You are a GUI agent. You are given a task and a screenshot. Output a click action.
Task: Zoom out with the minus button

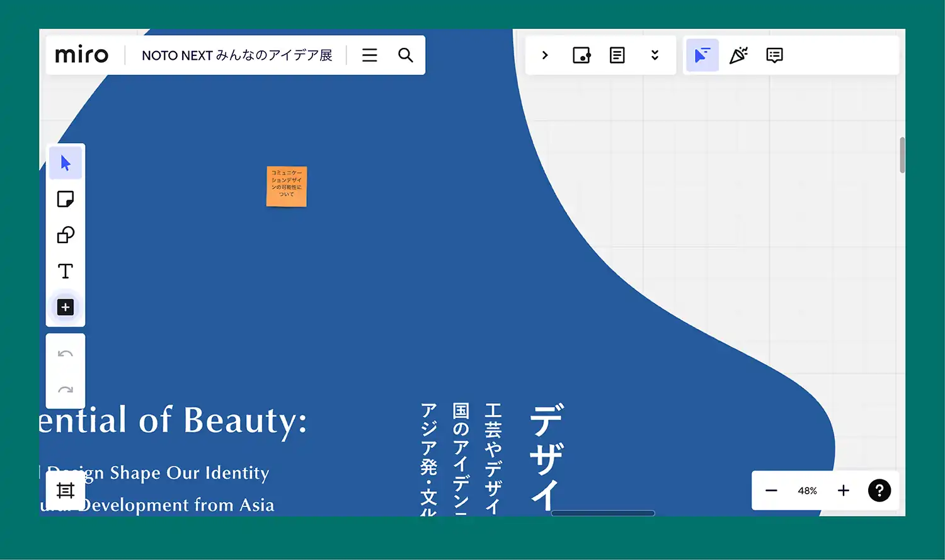tap(771, 491)
